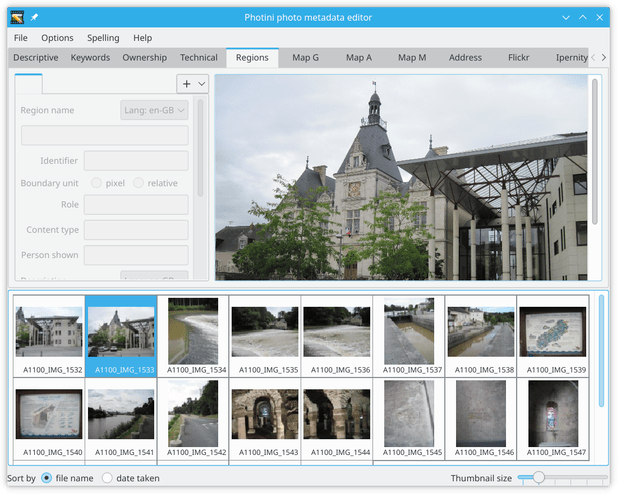Click the window keep-above chevron icon
The width and height of the screenshot is (618, 494).
583,17
